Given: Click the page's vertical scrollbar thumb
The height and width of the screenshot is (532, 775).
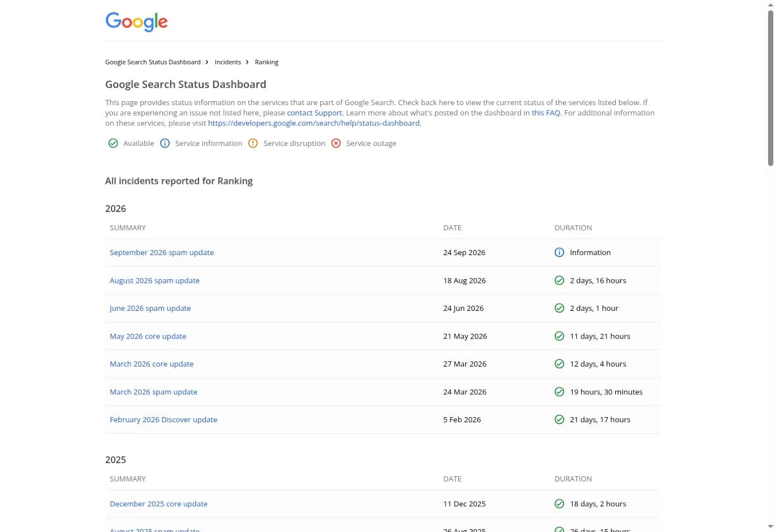Looking at the screenshot, I should [770, 87].
